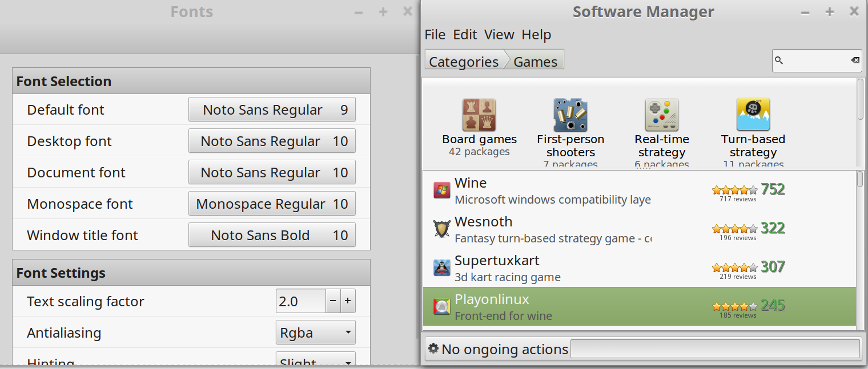The image size is (868, 369).
Task: Change the Desktop font button
Action: point(272,141)
